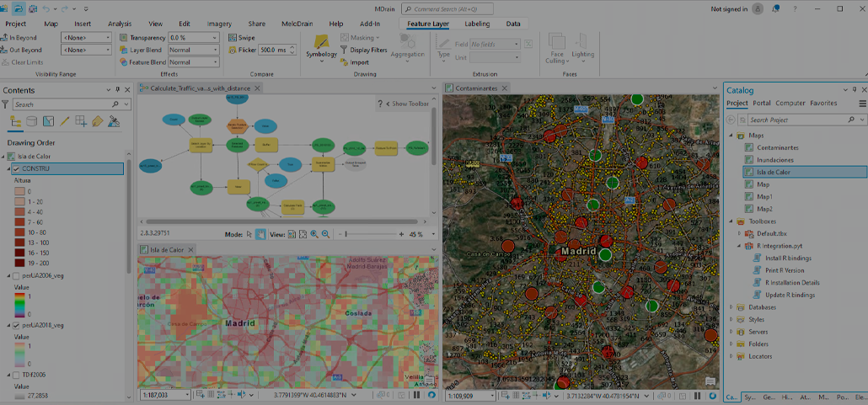Open the ModelBuilder zoom percent dropdown

[x=432, y=235]
